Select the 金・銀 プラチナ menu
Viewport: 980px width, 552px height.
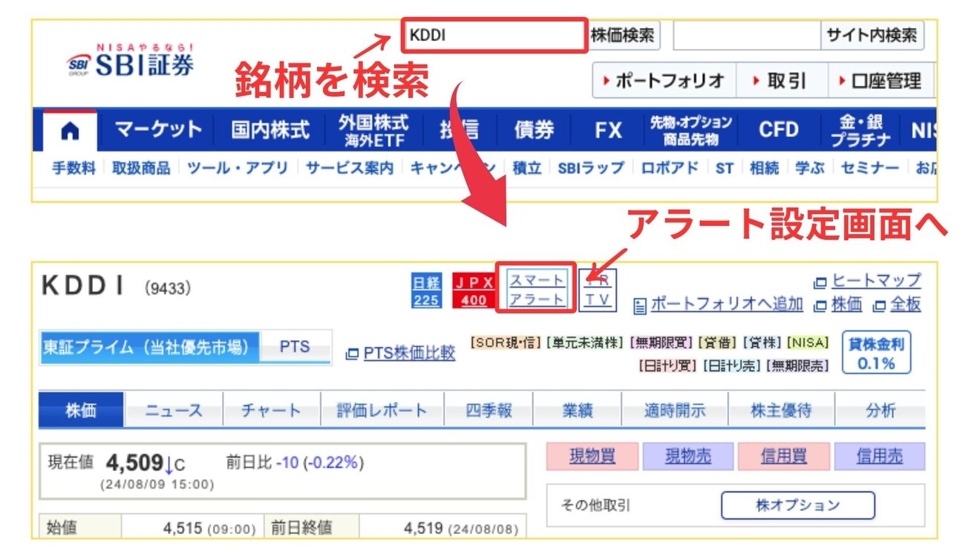tap(860, 130)
